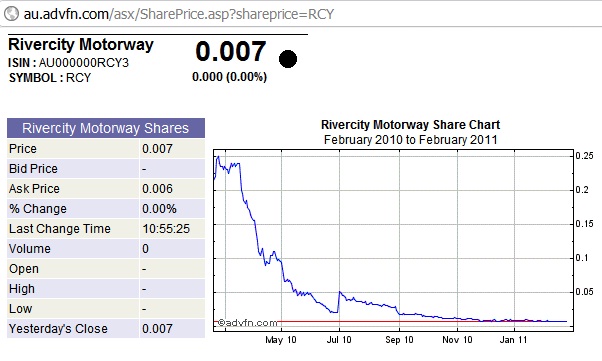The width and height of the screenshot is (602, 361).
Task: Click the Rivercity Motorway Shares table header
Action: [106, 128]
